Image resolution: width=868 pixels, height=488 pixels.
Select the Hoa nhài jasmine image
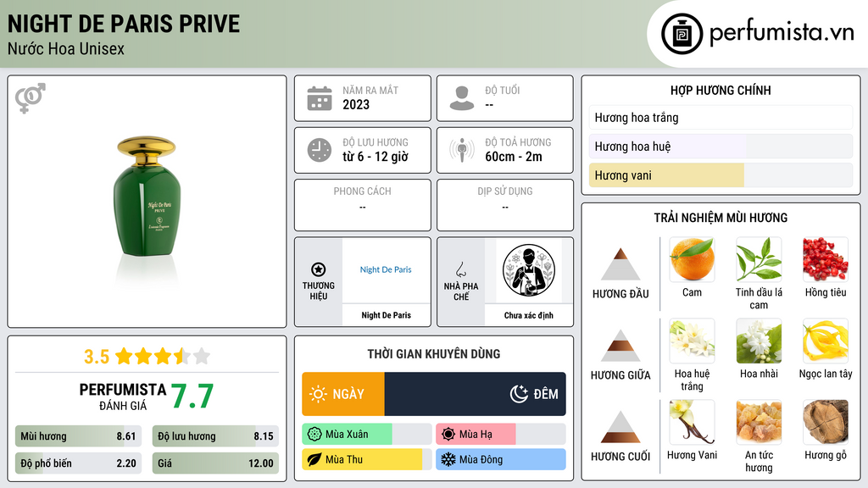point(759,341)
